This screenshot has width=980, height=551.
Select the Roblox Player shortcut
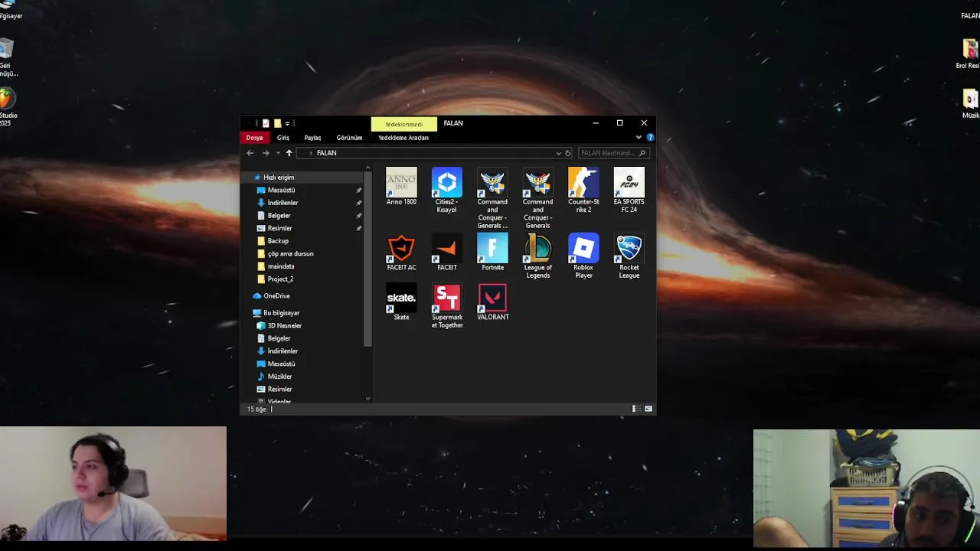(583, 256)
